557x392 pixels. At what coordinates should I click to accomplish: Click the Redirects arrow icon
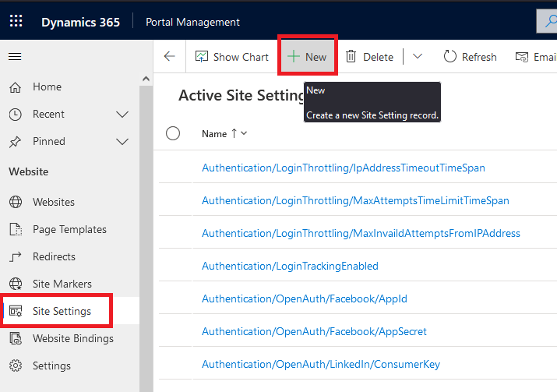(x=16, y=256)
